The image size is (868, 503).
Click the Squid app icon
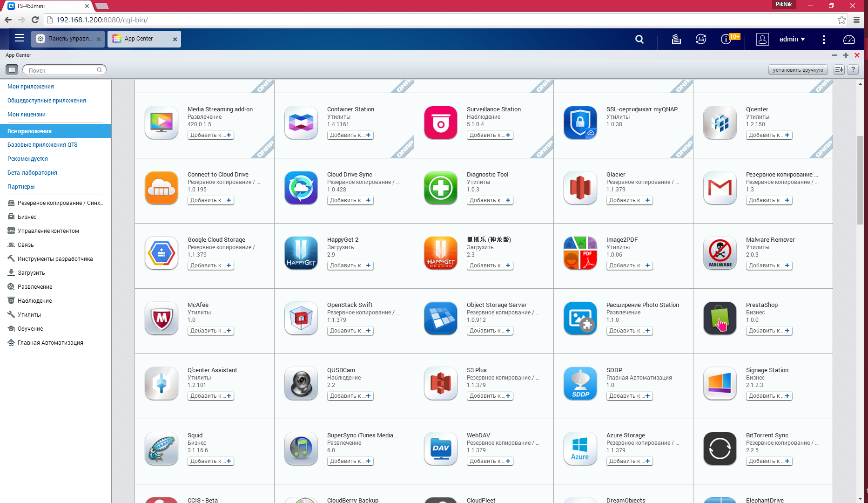[x=161, y=449]
